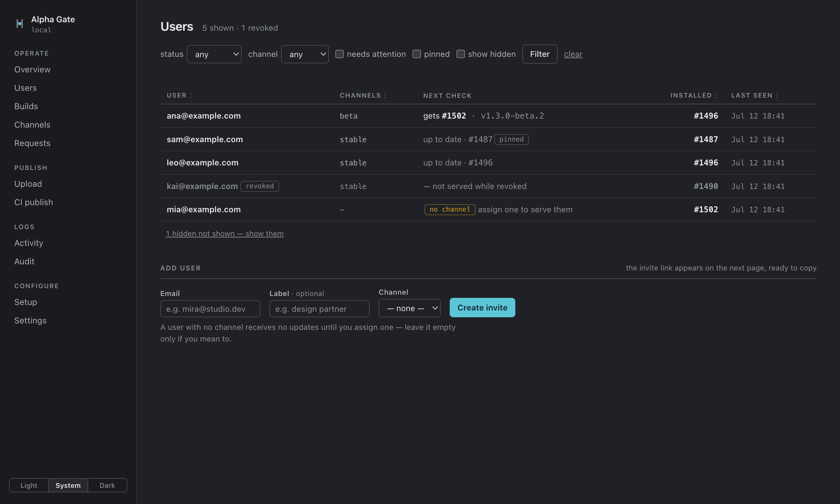Click the 'no channel' badge on mia's row
Image resolution: width=840 pixels, height=504 pixels.
(450, 210)
